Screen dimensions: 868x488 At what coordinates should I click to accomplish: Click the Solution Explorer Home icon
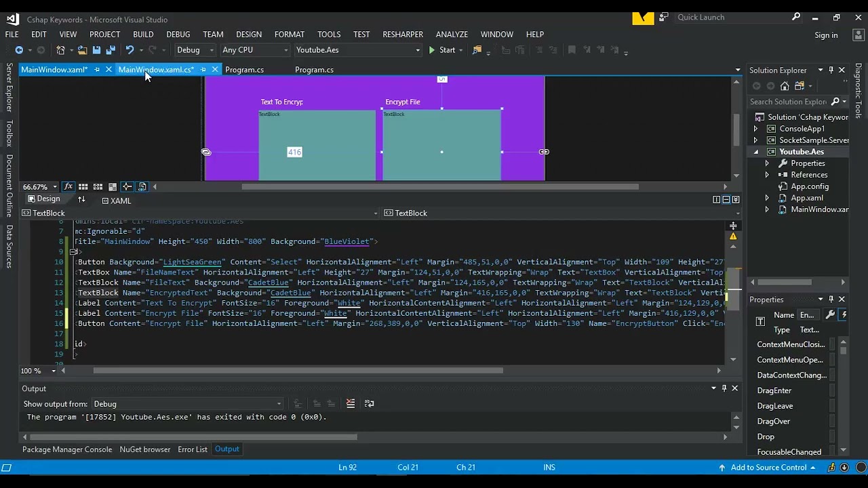[x=785, y=86]
